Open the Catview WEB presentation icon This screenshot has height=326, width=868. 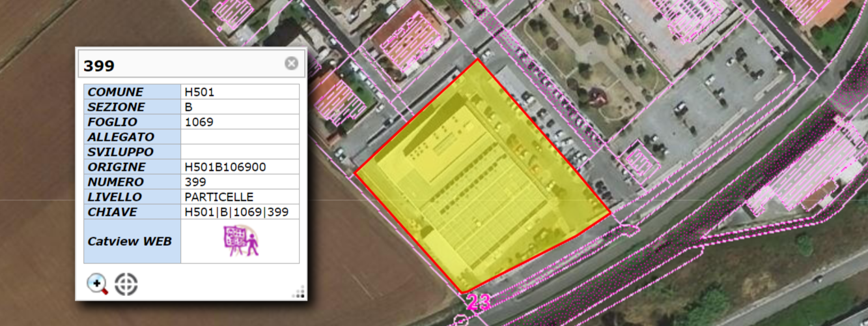pyautogui.click(x=240, y=241)
